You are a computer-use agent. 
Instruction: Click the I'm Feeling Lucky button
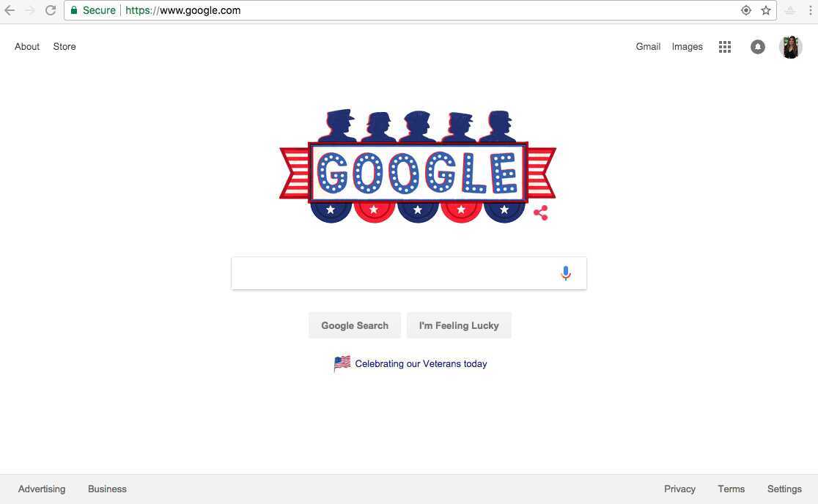tap(459, 325)
